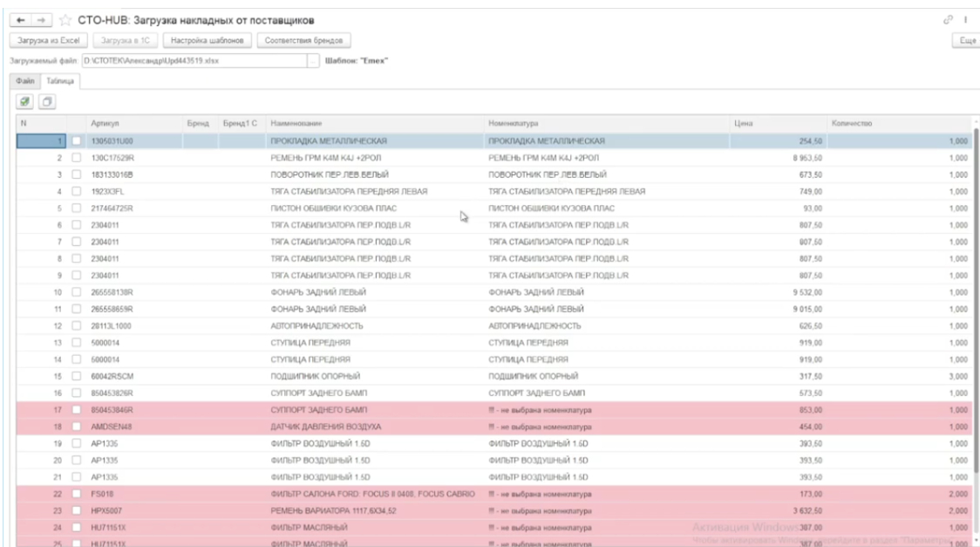The width and height of the screenshot is (980, 547).
Task: Click the Загрузка из Excel button
Action: (x=48, y=40)
